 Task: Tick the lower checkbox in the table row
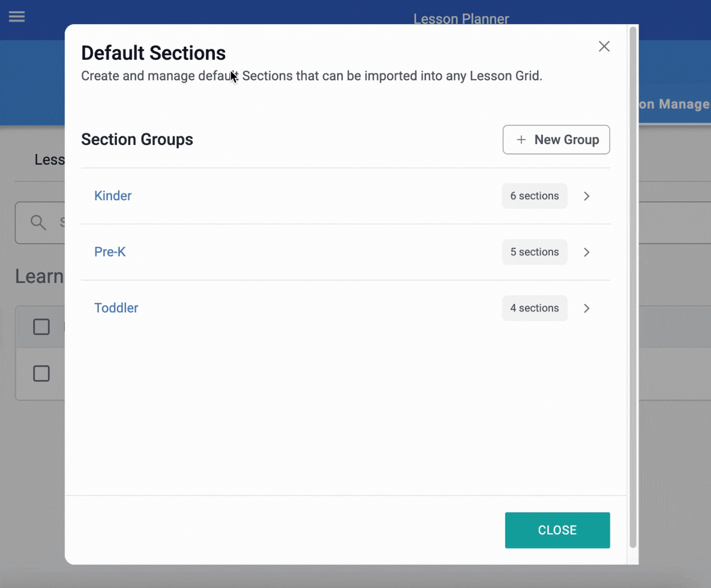click(42, 373)
